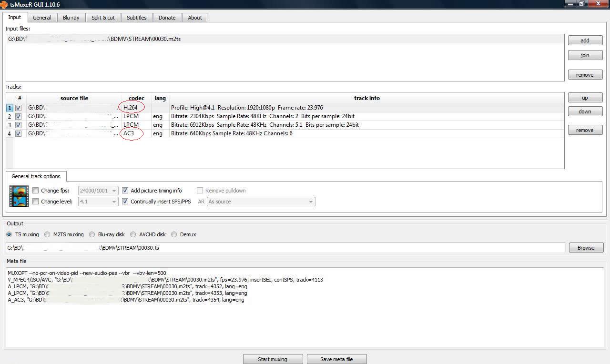
Task: Click the codec column header
Action: point(136,98)
